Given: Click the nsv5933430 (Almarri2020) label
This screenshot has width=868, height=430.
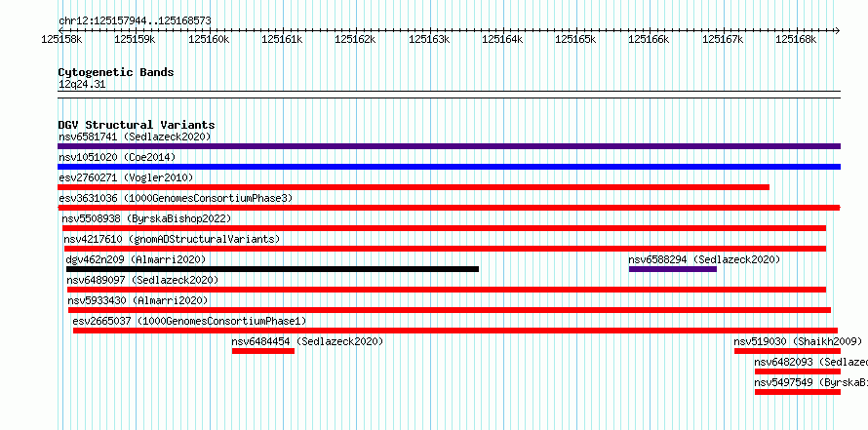Looking at the screenshot, I should (x=138, y=300).
